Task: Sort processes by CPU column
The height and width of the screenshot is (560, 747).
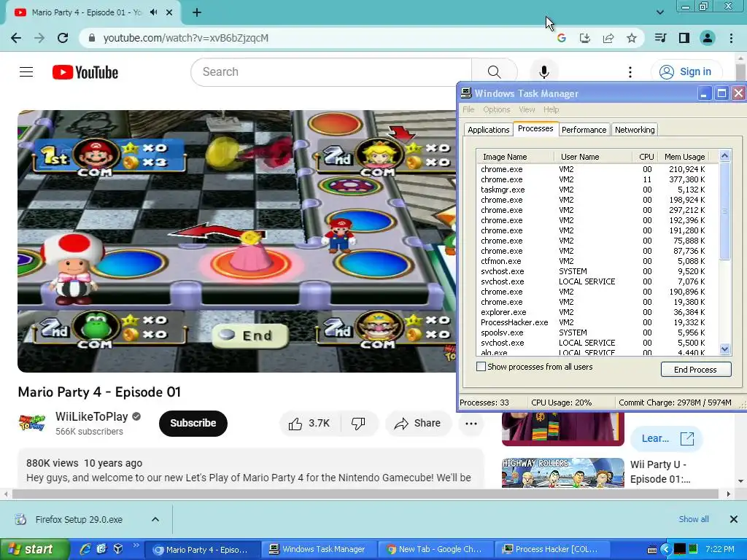Action: pyautogui.click(x=646, y=157)
